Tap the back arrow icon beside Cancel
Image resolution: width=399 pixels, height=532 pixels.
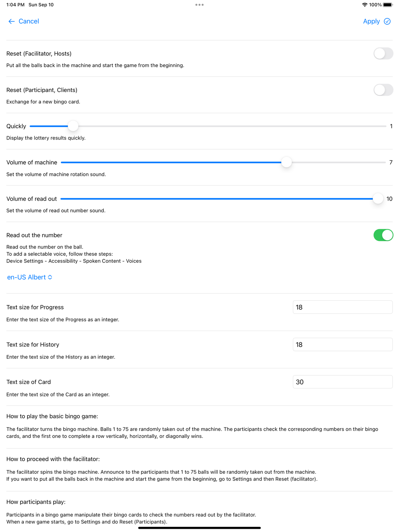tap(11, 22)
